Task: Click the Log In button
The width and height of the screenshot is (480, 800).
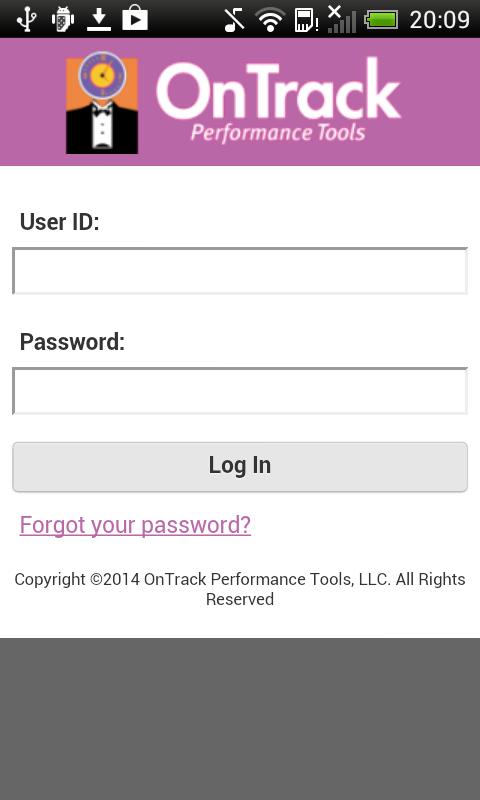Action: 240,467
